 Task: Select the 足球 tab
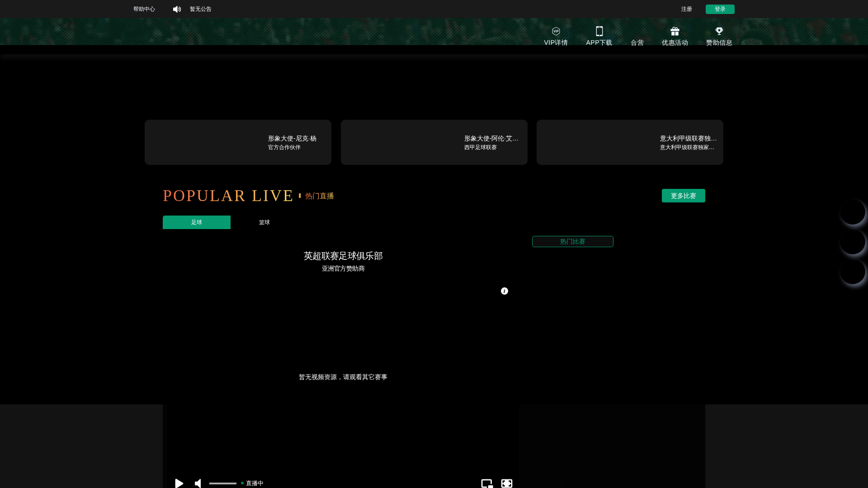[197, 222]
